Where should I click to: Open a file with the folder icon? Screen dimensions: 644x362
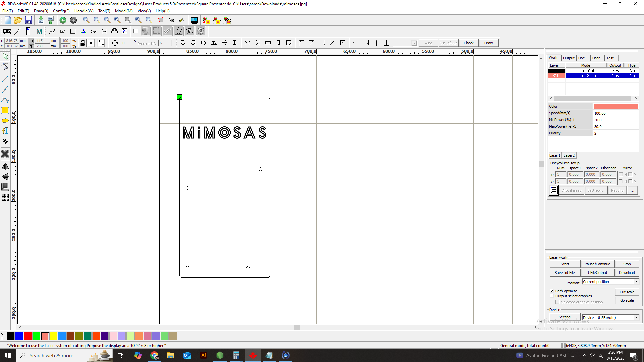tap(18, 20)
